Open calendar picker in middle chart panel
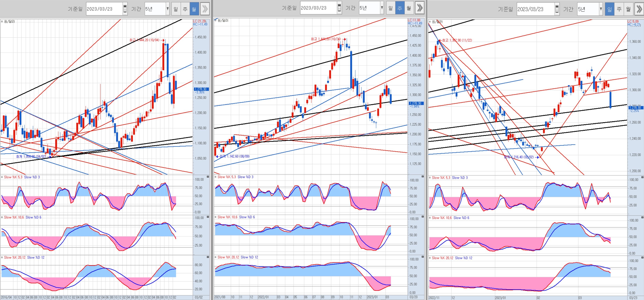 click(339, 8)
